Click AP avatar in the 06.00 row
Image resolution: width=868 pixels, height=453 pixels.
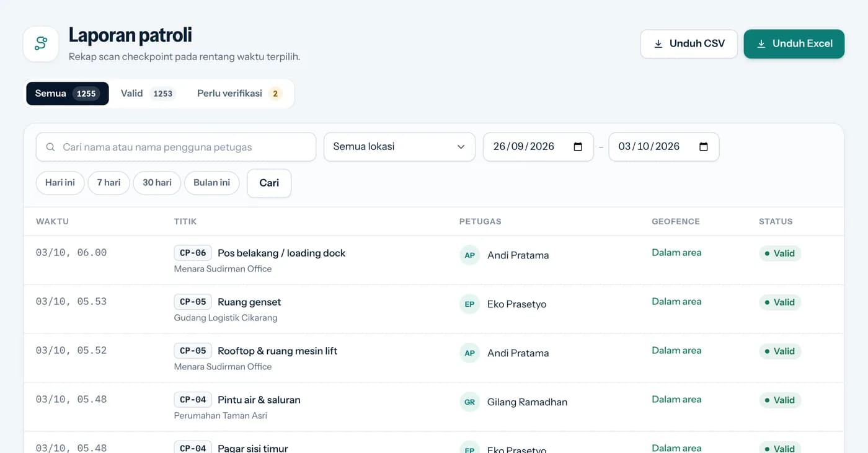coord(469,255)
